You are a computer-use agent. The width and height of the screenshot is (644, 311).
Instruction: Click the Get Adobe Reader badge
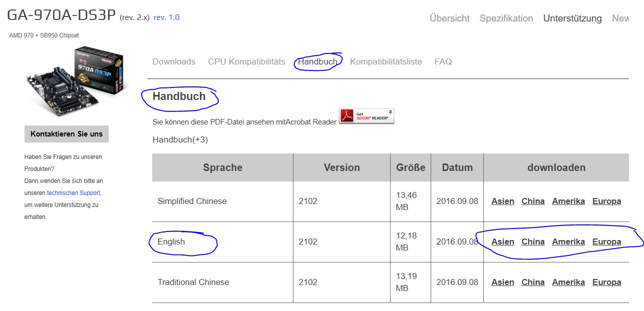point(367,116)
